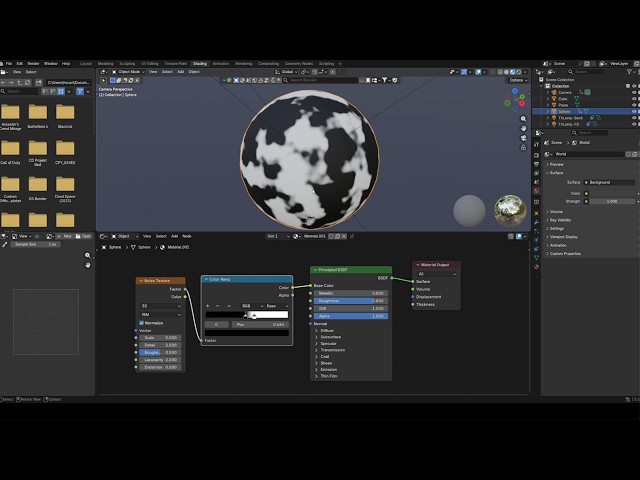
Task: Click the gray material preview sphere
Action: point(469,211)
